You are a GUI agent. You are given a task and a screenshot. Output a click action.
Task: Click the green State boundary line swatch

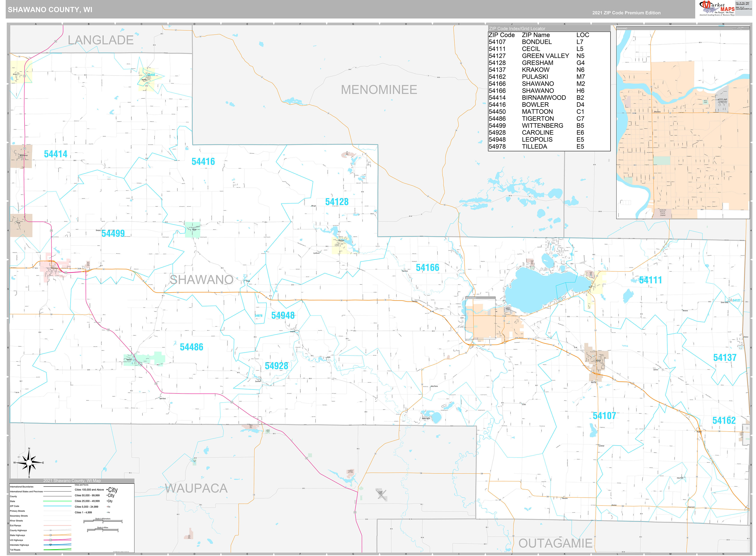pos(57,501)
